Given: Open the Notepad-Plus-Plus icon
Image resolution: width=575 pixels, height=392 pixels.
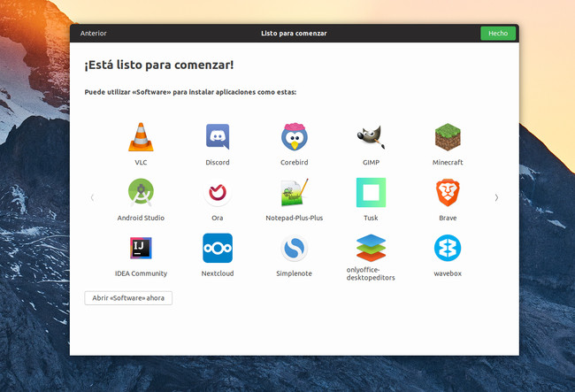Looking at the screenshot, I should (294, 192).
